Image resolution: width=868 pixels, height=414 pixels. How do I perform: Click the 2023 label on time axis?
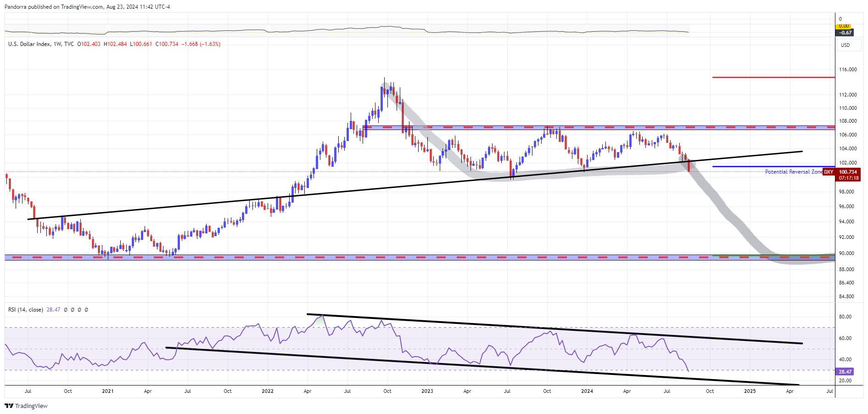[427, 391]
